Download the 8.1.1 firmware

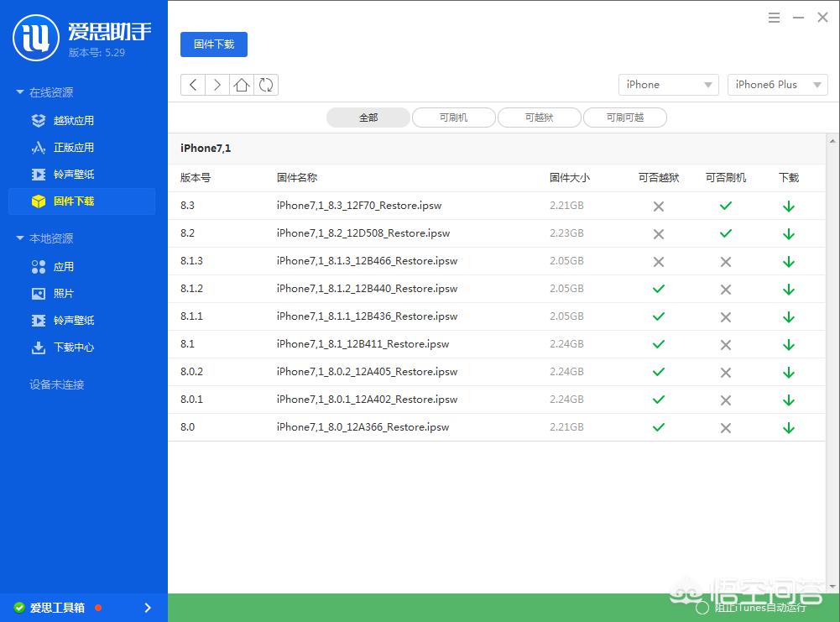click(789, 317)
